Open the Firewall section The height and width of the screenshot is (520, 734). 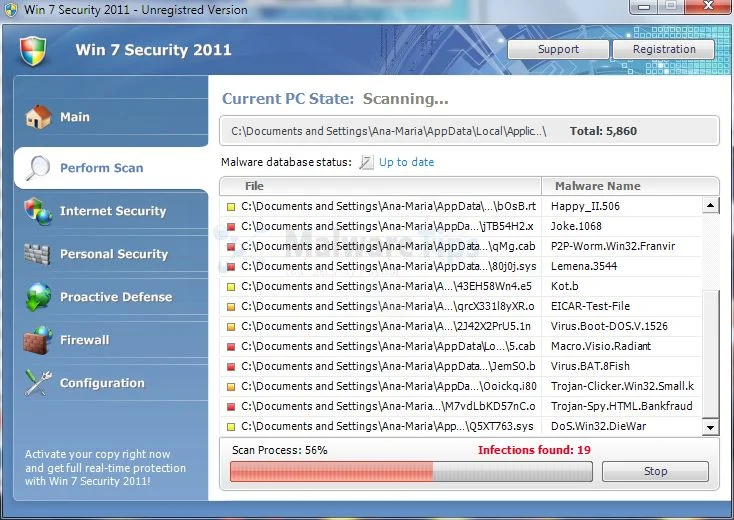(111, 340)
